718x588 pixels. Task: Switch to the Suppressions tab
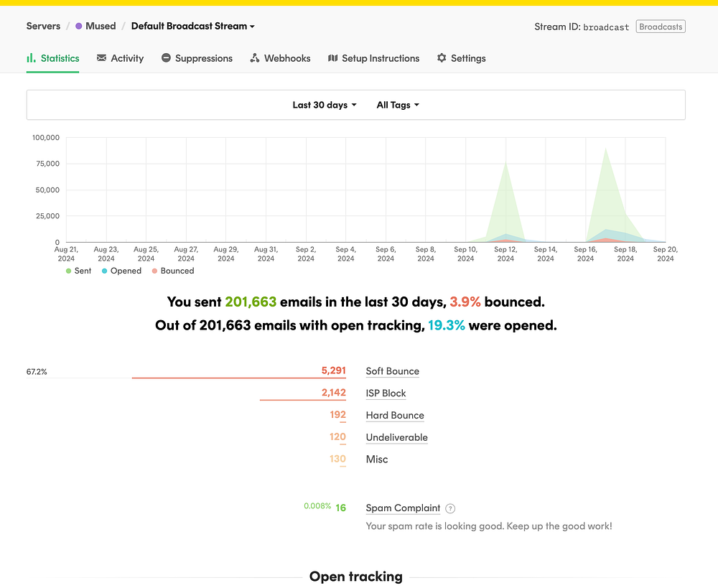(x=197, y=58)
